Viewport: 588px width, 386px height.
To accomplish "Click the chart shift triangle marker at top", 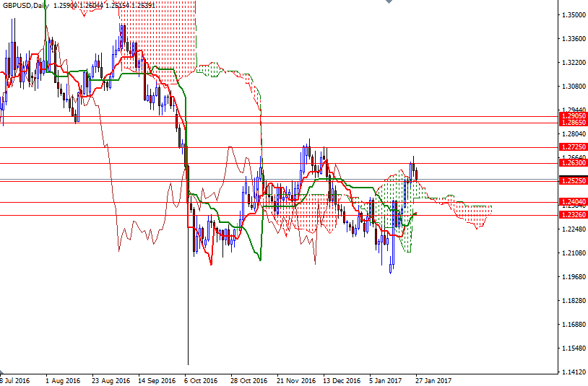I will point(389,1).
